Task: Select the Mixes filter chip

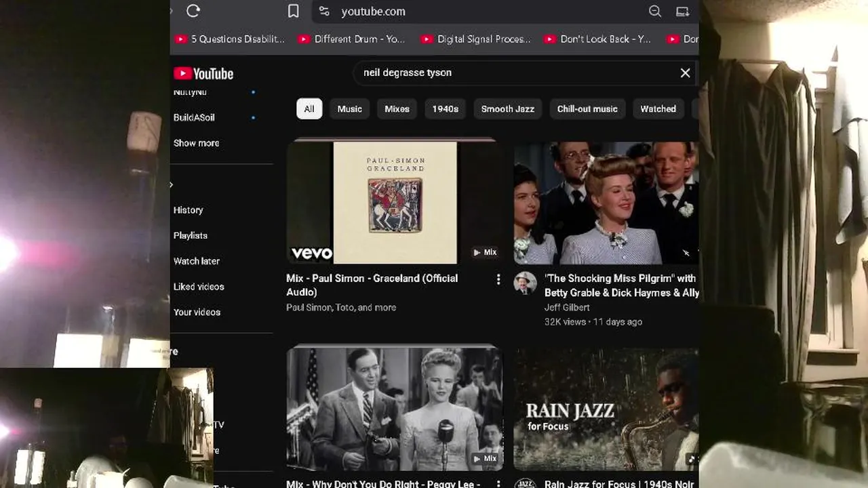Action: click(397, 108)
